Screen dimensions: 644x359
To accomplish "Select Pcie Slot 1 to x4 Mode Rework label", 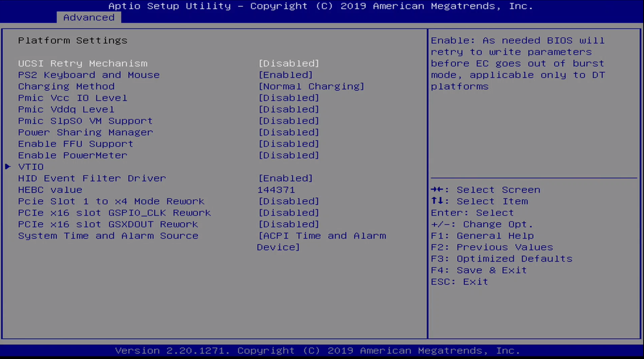I will [x=111, y=201].
